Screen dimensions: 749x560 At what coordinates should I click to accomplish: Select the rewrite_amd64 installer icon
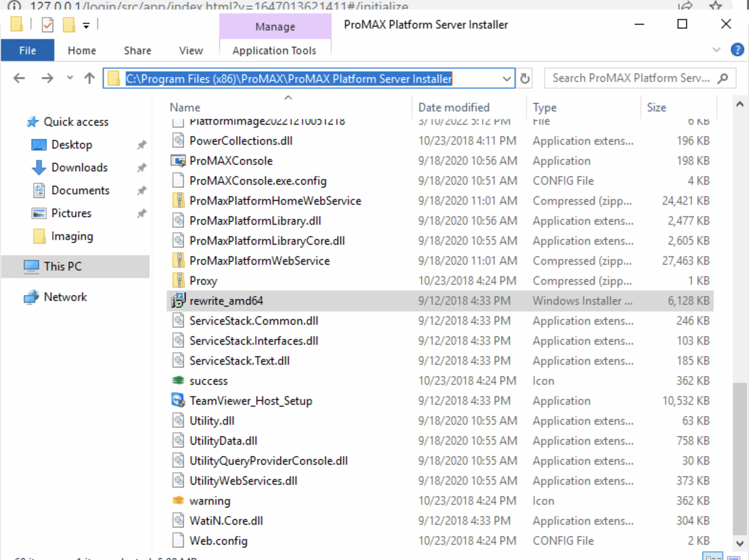178,301
